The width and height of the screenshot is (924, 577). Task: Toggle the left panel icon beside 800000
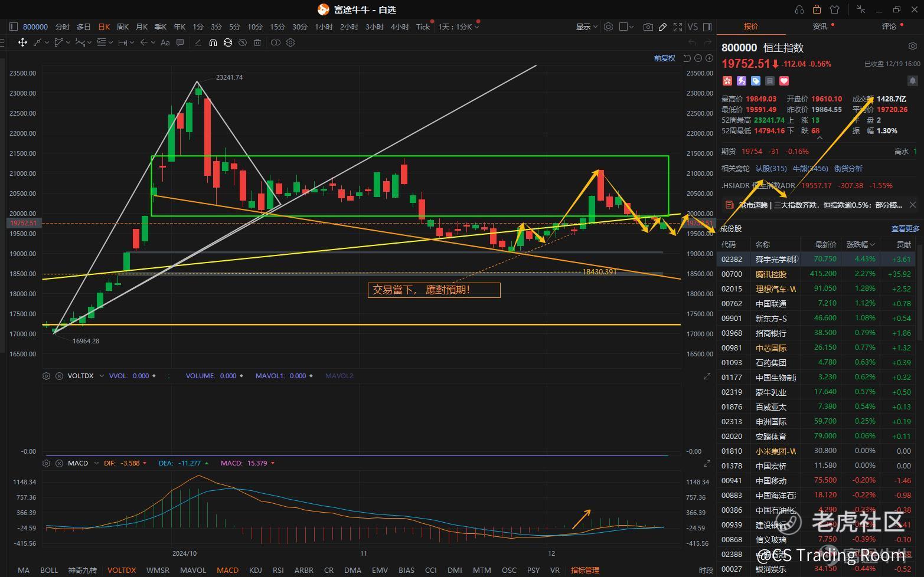(14, 27)
